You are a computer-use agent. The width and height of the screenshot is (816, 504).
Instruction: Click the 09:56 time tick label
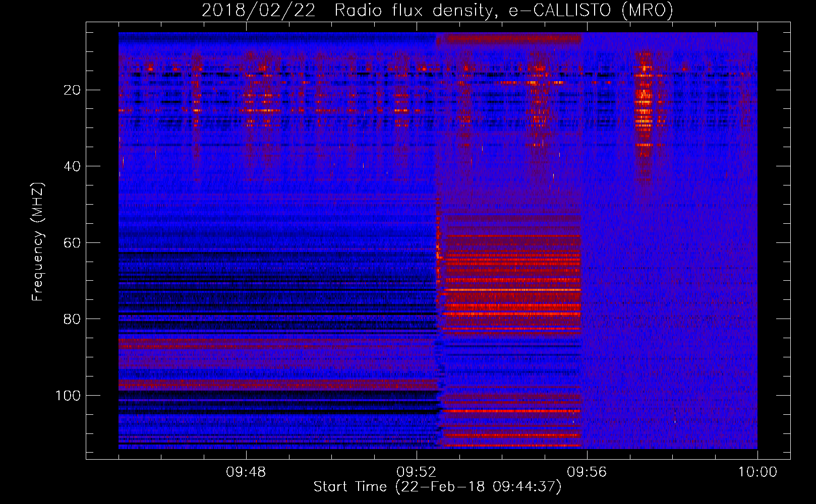[x=587, y=472]
